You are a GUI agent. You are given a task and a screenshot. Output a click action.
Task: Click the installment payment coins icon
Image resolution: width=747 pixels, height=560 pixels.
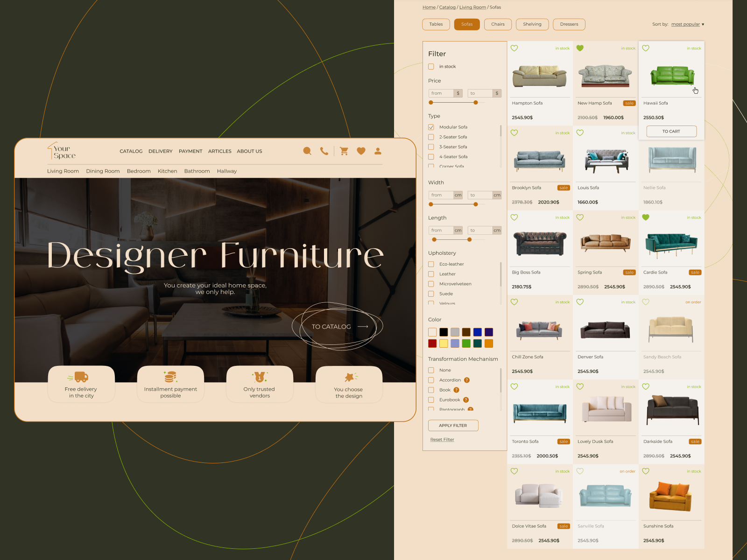pyautogui.click(x=170, y=377)
